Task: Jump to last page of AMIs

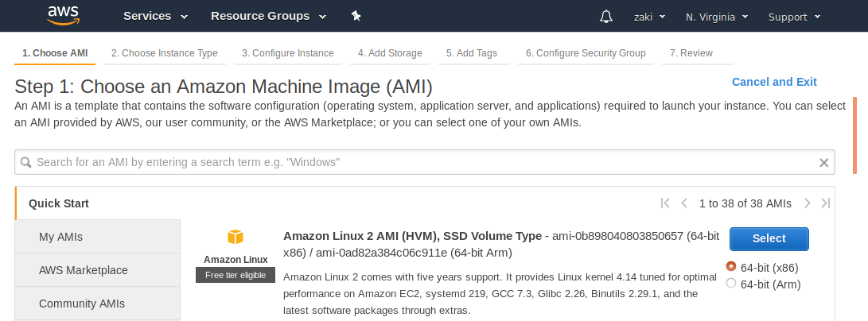Action: 826,203
